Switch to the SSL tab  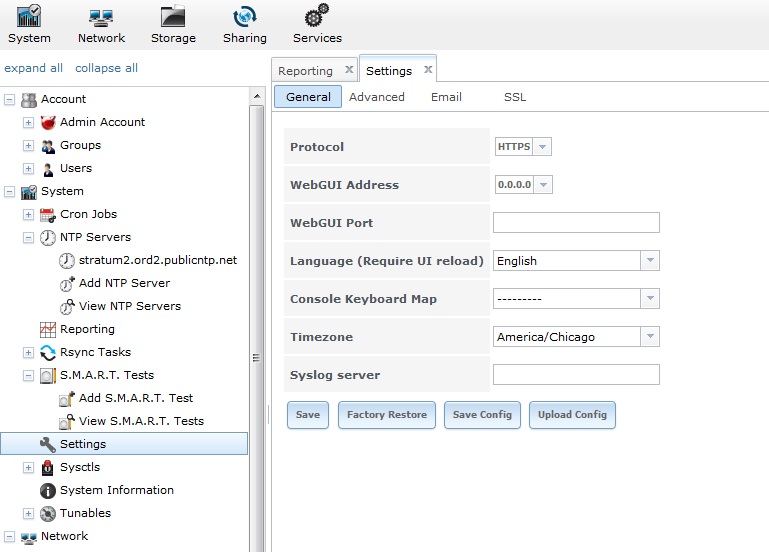[515, 97]
